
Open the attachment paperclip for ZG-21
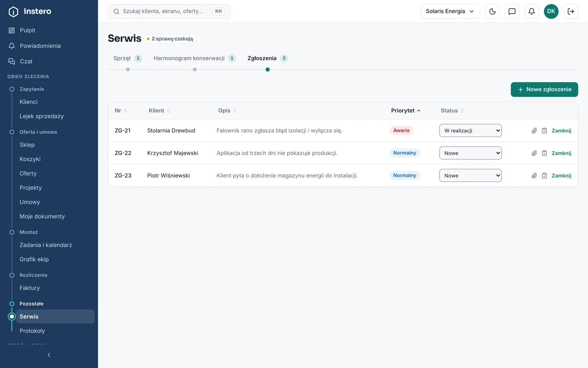pos(534,131)
